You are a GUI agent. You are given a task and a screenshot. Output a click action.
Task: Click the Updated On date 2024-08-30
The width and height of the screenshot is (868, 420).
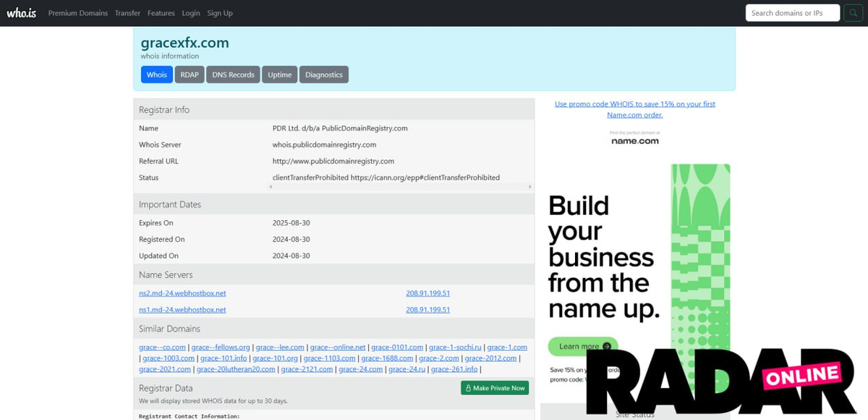[291, 256]
